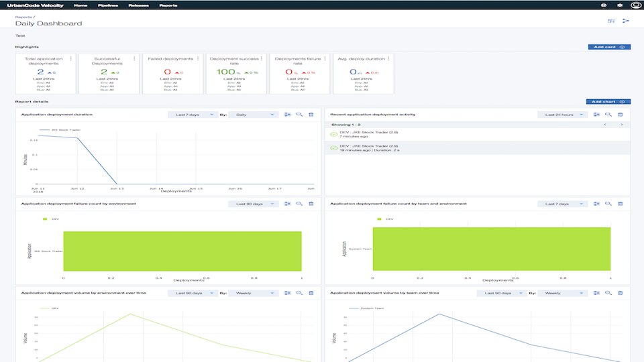
Task: Open settings for Application deployment duration chart
Action: coord(288,115)
